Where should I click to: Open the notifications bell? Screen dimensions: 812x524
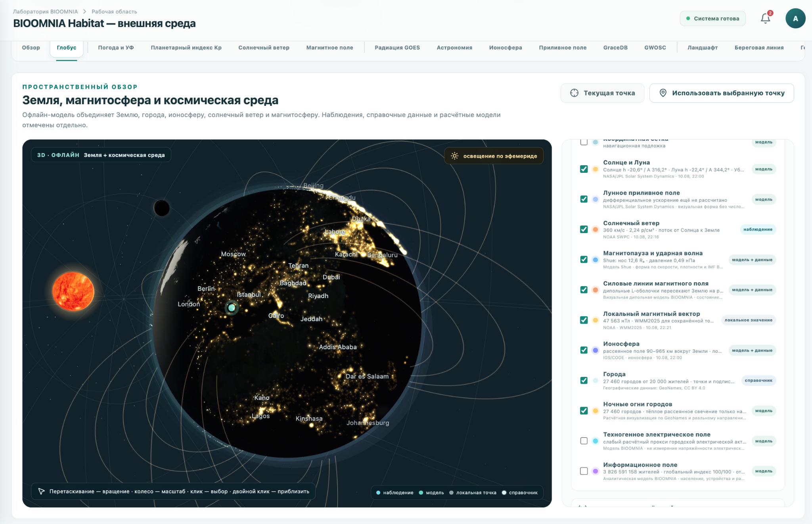(765, 19)
